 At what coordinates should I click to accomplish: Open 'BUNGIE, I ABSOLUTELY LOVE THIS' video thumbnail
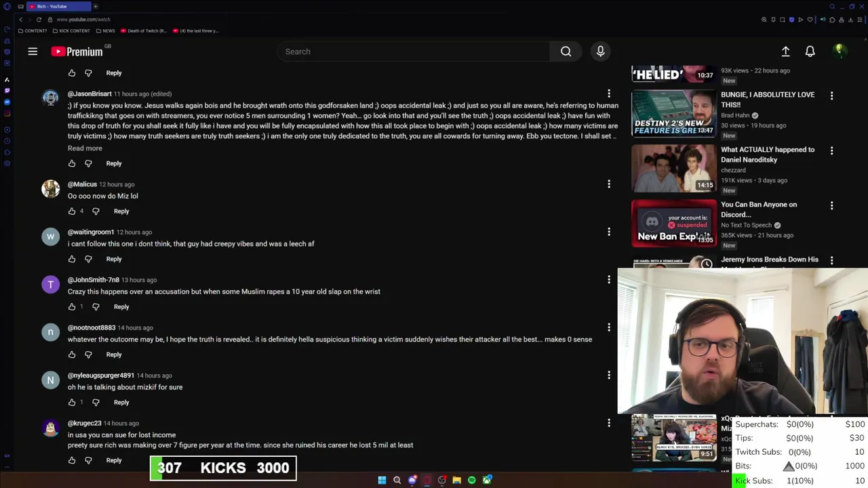point(674,113)
